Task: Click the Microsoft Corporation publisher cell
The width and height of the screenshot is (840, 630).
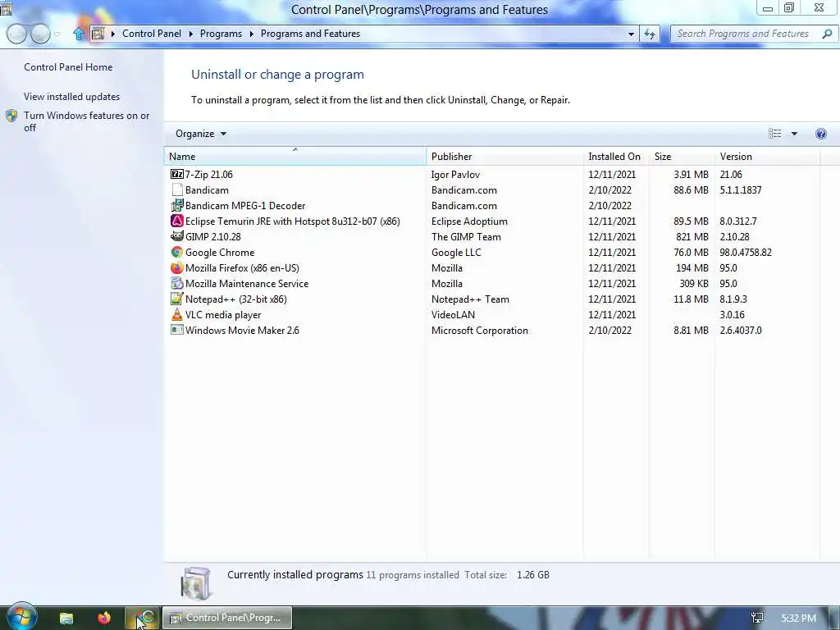Action: click(x=479, y=331)
